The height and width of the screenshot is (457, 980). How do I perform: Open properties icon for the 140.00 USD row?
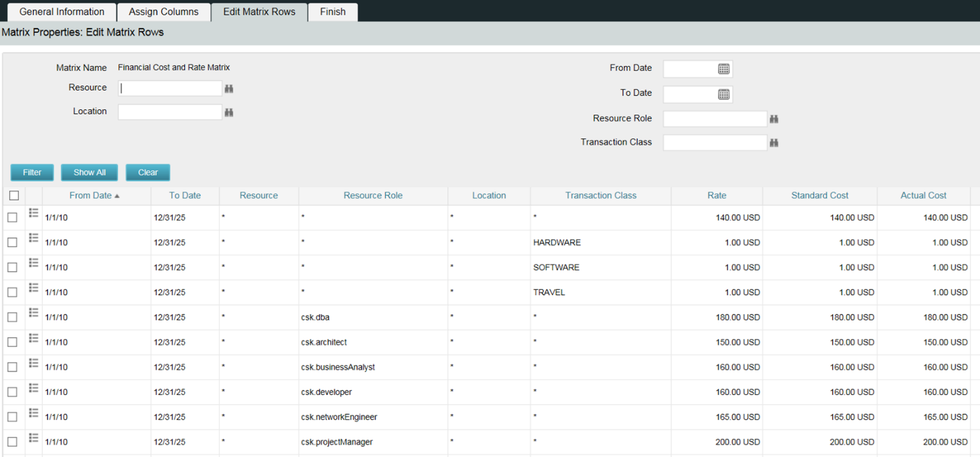click(x=34, y=213)
